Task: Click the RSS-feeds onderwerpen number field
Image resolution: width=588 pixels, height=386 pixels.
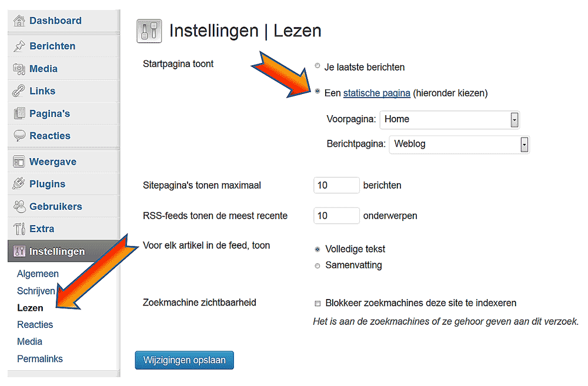Action: click(x=336, y=216)
